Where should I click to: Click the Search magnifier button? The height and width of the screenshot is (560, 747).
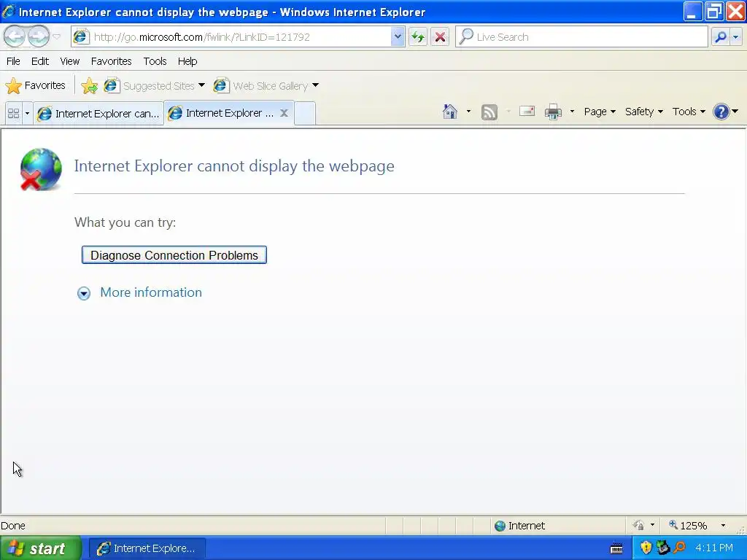pos(720,36)
